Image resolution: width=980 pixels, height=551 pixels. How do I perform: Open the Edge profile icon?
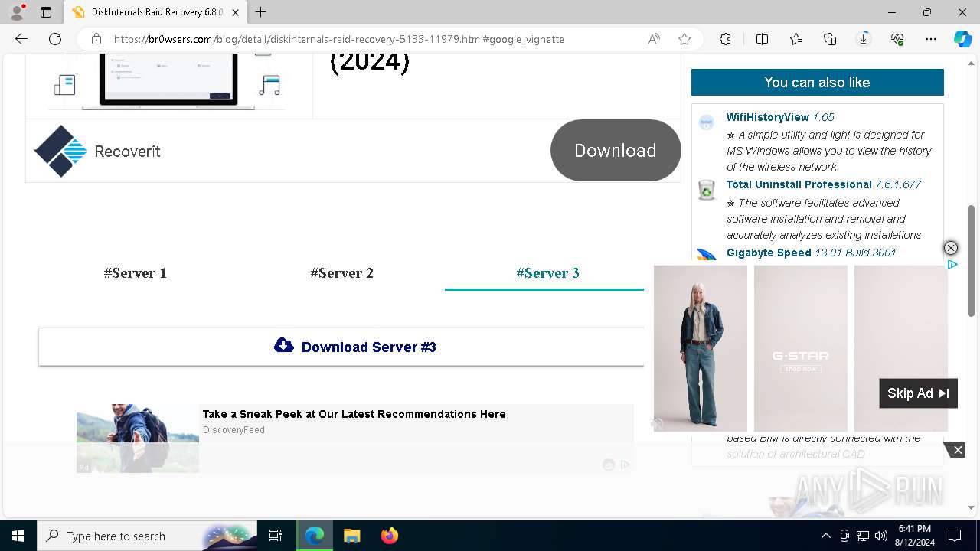pos(17,12)
